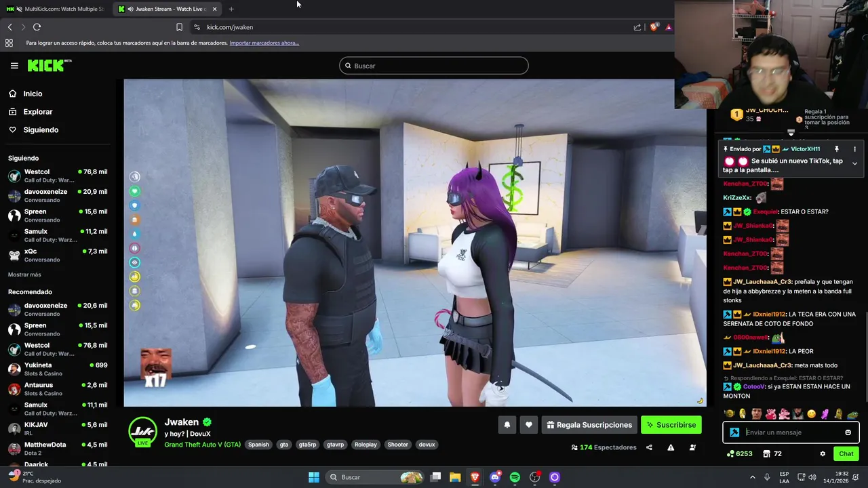Go back in browser
Viewport: 868px width, 488px height.
tap(9, 27)
